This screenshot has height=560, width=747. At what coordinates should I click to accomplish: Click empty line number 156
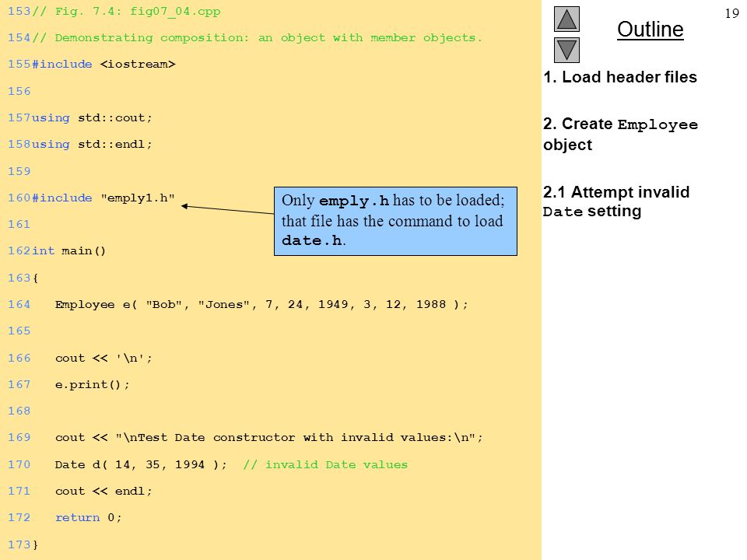pyautogui.click(x=19, y=91)
